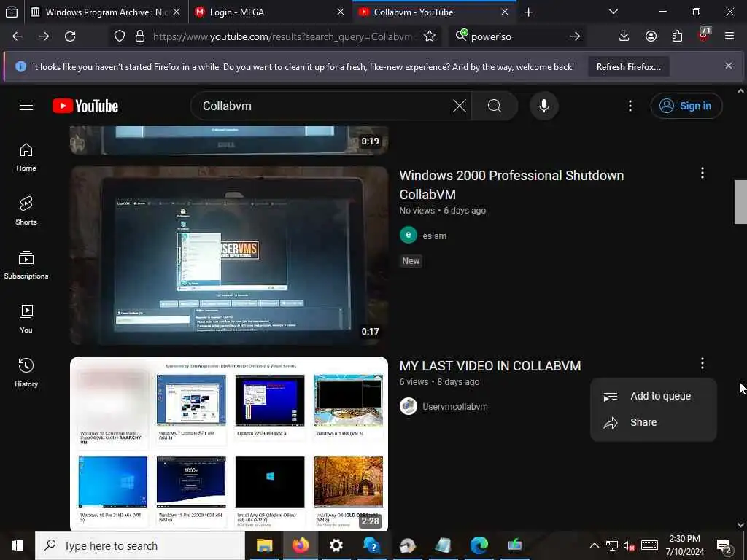Open YouTube settings three-dot menu

pos(630,106)
